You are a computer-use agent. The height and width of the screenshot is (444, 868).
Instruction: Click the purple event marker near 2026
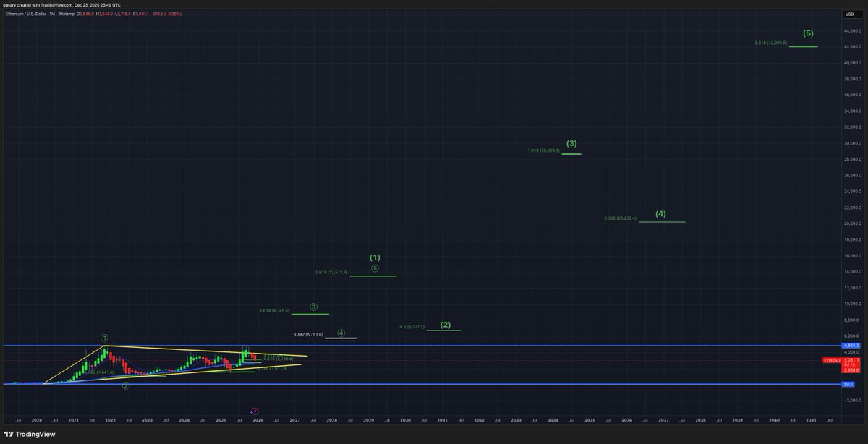[254, 410]
